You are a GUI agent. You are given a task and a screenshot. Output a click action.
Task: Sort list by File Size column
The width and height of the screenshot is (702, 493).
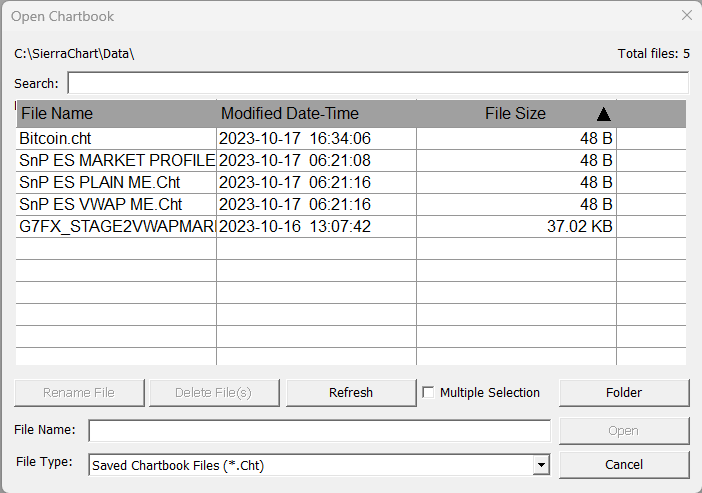click(x=515, y=114)
